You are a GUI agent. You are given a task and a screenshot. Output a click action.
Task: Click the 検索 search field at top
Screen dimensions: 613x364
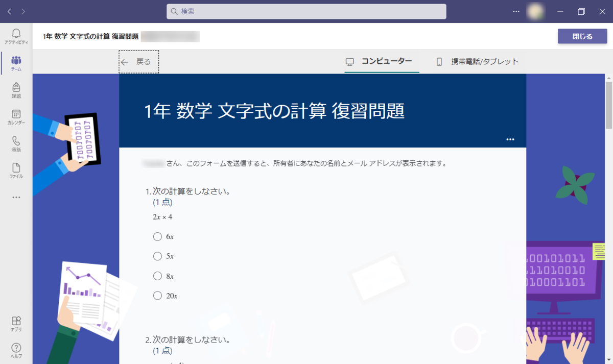tap(306, 11)
